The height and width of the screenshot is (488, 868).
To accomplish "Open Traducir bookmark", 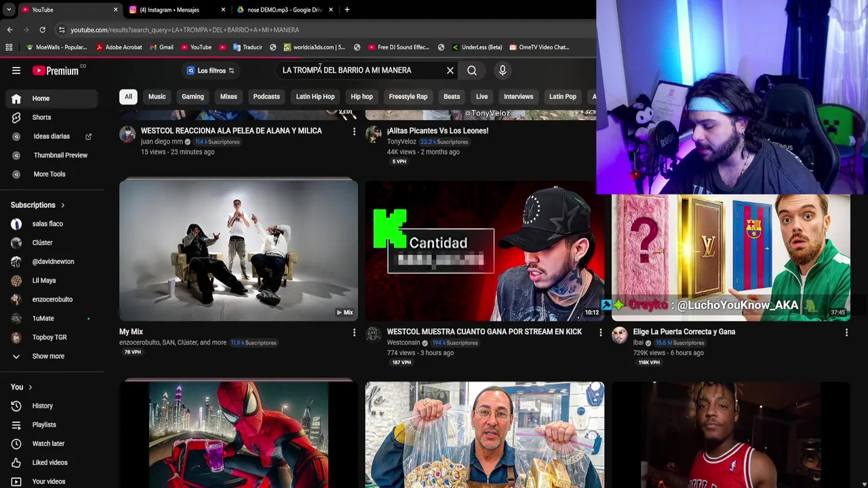I will click(x=248, y=47).
